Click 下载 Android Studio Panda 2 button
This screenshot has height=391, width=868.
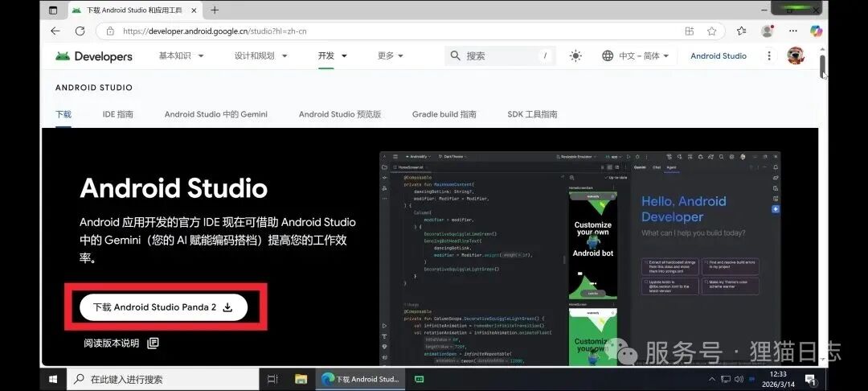click(x=163, y=307)
